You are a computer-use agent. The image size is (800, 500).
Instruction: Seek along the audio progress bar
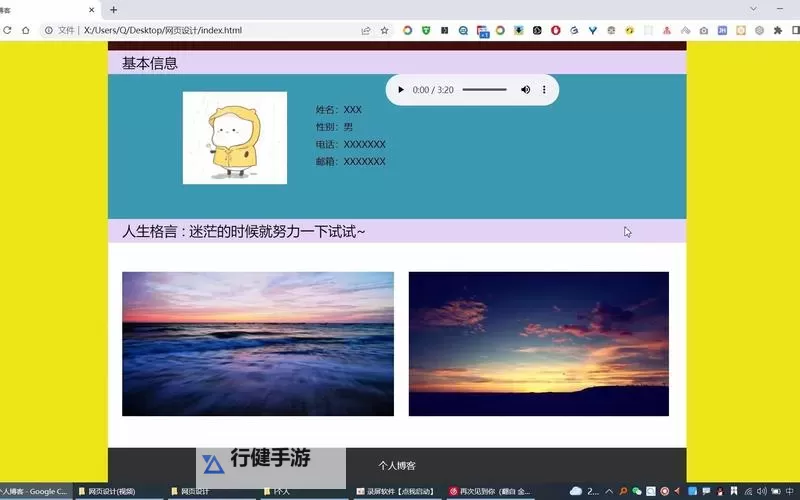pyautogui.click(x=484, y=90)
